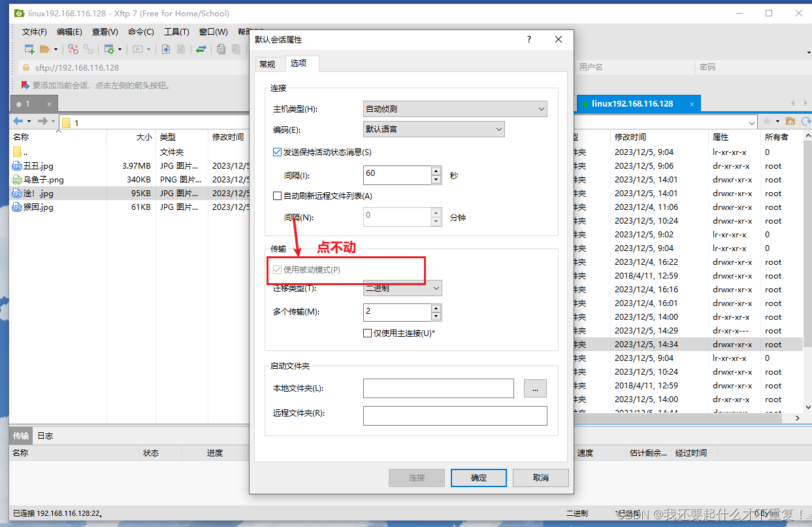This screenshot has height=527, width=812.
Task: Click the remote folder input field
Action: coord(455,416)
